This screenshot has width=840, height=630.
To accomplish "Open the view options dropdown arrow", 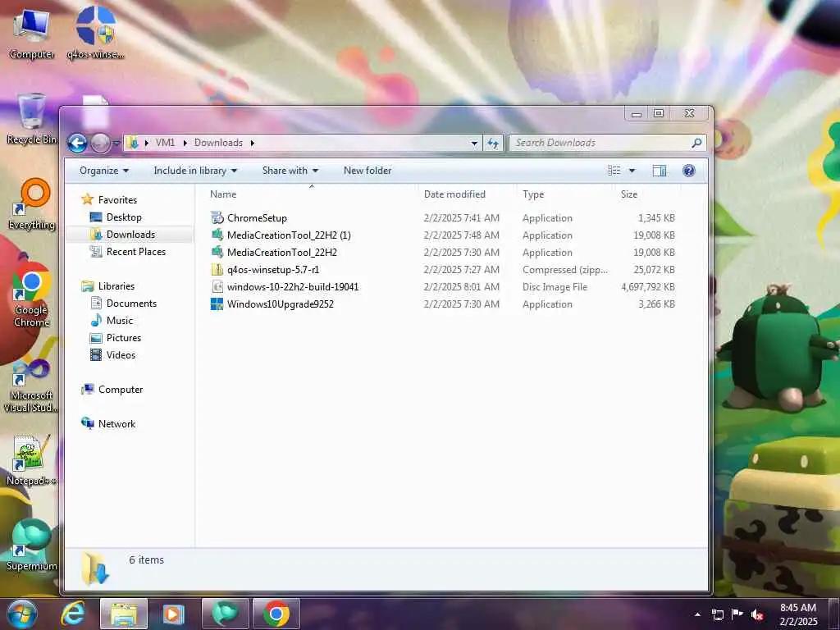I will tap(632, 171).
